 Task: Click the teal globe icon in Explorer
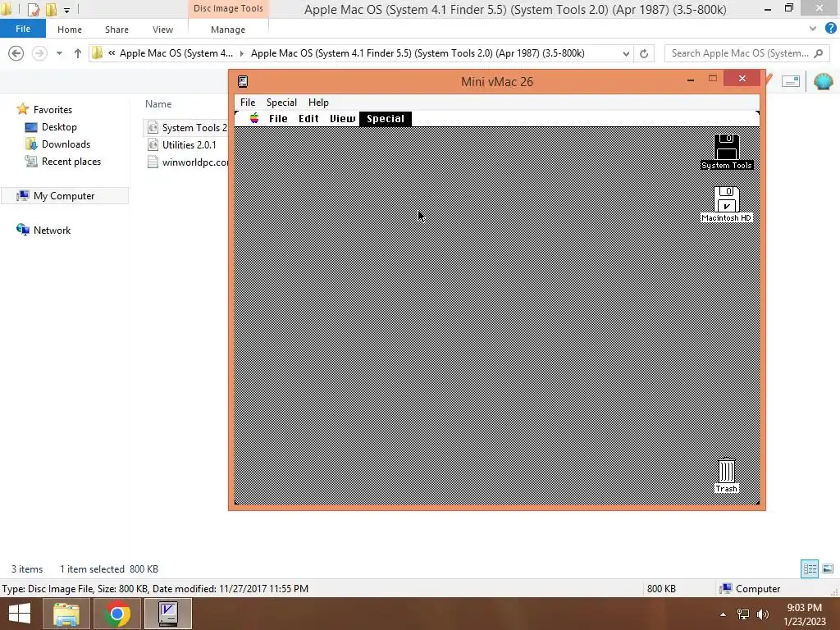click(x=823, y=81)
